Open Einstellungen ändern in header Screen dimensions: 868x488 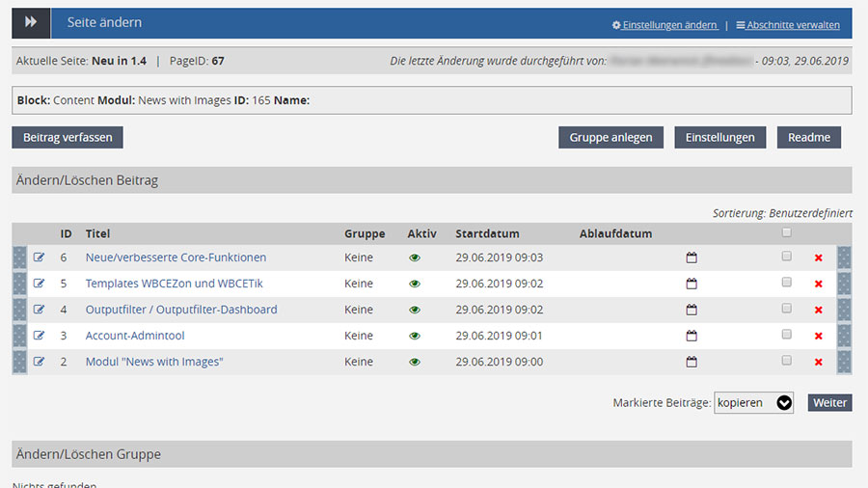[665, 25]
